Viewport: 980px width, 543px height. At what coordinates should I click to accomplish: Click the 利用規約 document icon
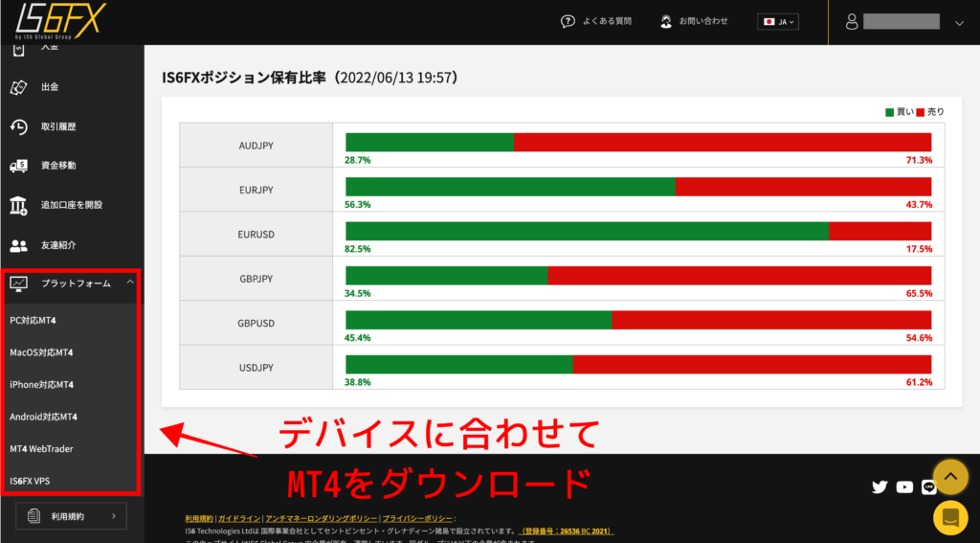coord(35,516)
